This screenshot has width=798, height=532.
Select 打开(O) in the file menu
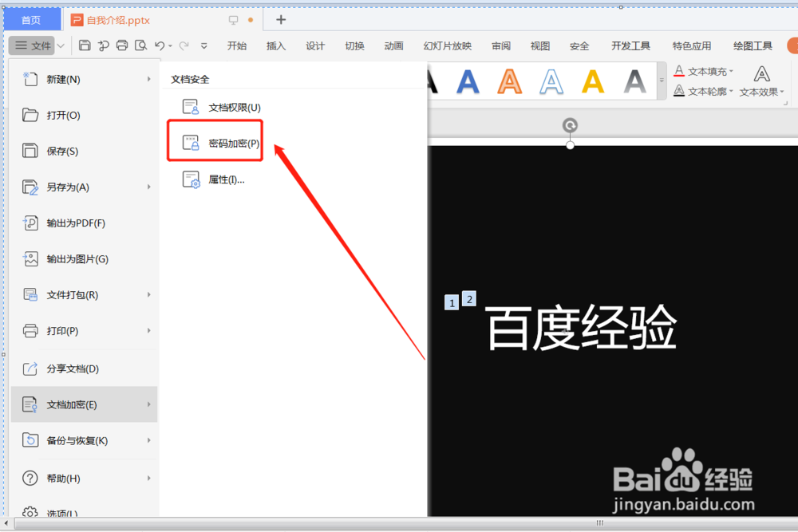pos(84,116)
